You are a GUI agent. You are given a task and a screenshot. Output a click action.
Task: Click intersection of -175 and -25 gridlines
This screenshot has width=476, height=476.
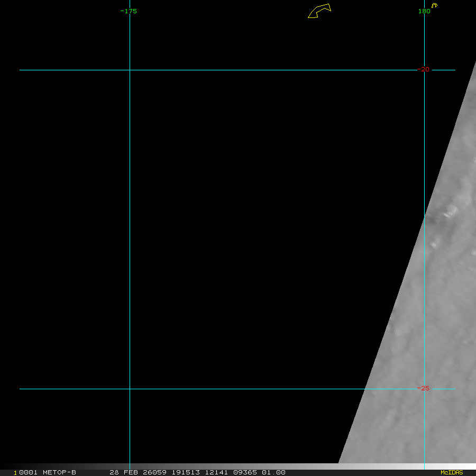coord(130,389)
